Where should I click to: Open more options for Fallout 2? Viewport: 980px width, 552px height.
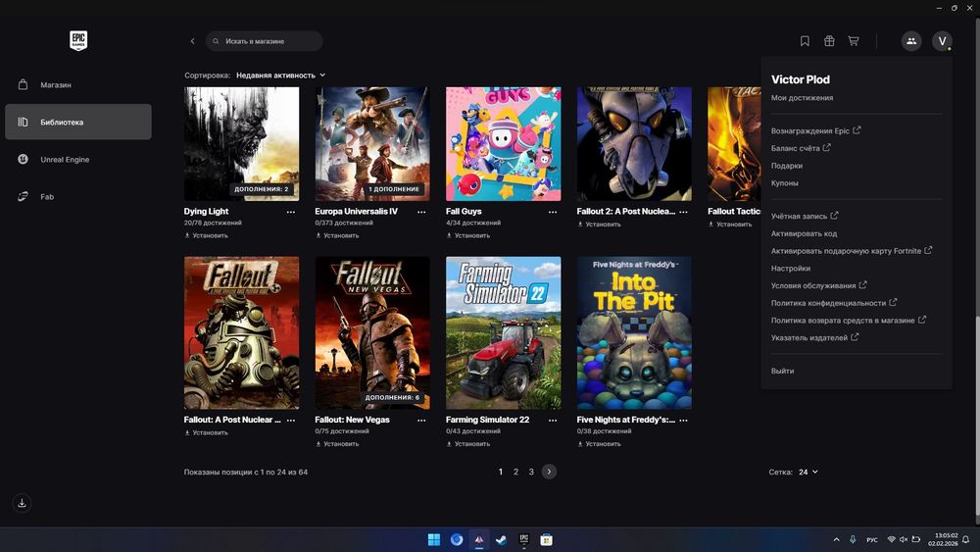point(684,212)
